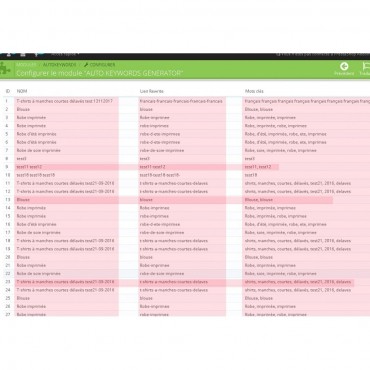Select 'Robe de soie imprimée' name in row 7
Screen dimensions: 370x370
click(x=39, y=150)
